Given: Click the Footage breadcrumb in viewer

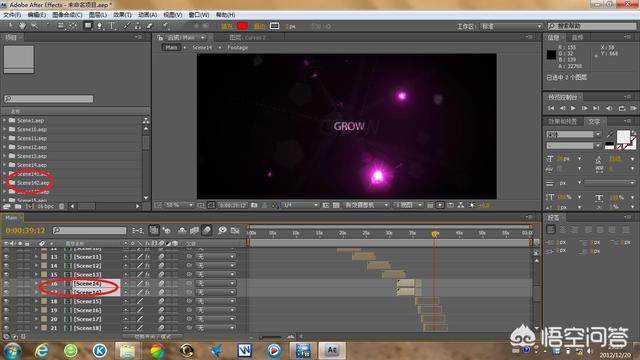Looking at the screenshot, I should click(x=238, y=47).
